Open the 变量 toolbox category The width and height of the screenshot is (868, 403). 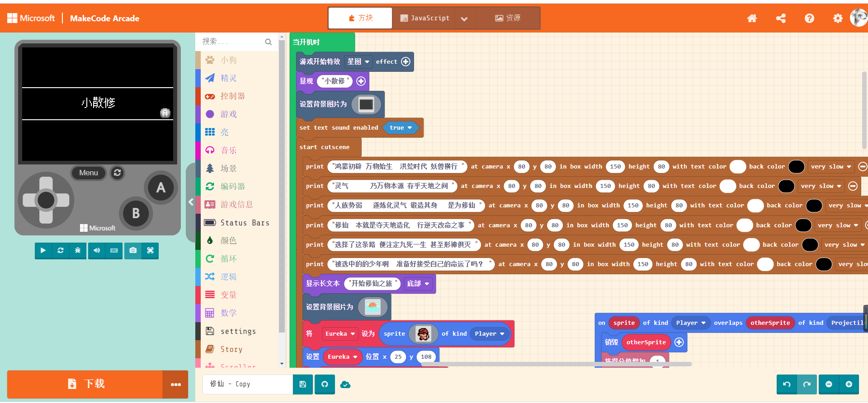coord(237,295)
